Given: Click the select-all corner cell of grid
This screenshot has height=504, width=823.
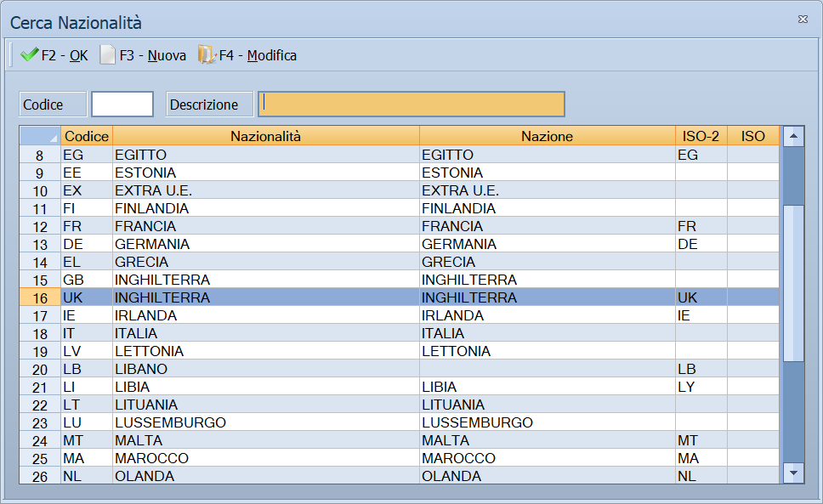Looking at the screenshot, I should click(x=40, y=136).
